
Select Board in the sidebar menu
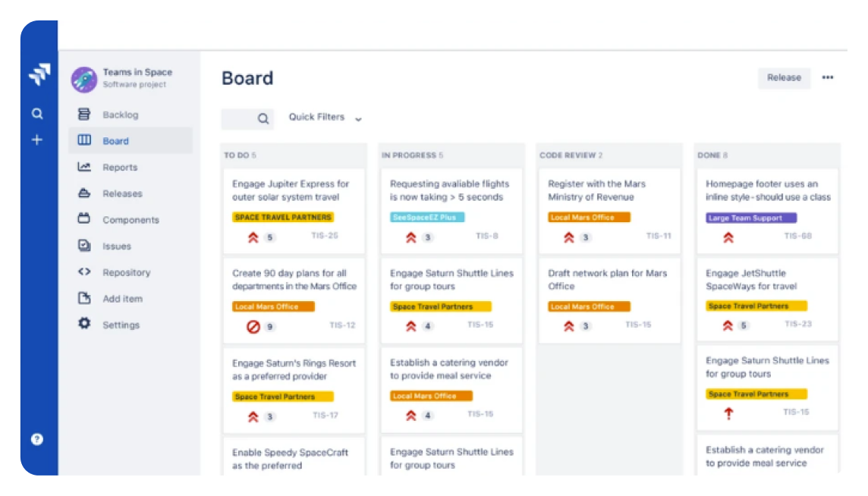115,141
